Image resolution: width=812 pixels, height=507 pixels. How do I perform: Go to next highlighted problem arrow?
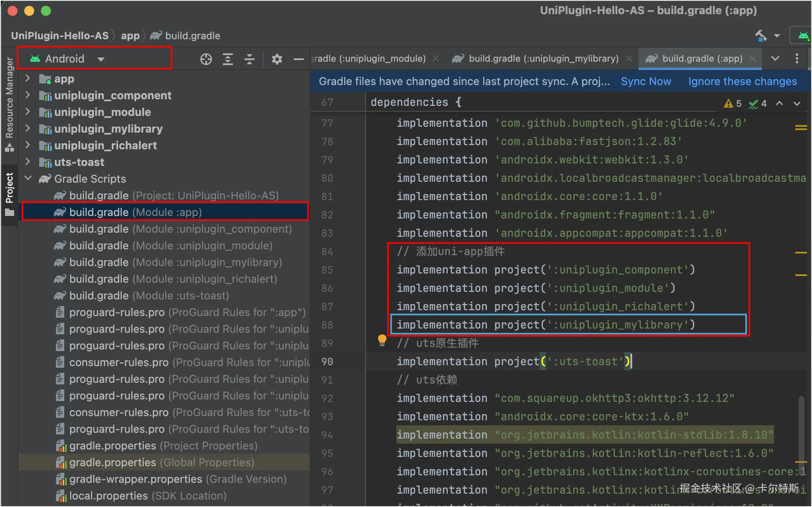tap(797, 103)
